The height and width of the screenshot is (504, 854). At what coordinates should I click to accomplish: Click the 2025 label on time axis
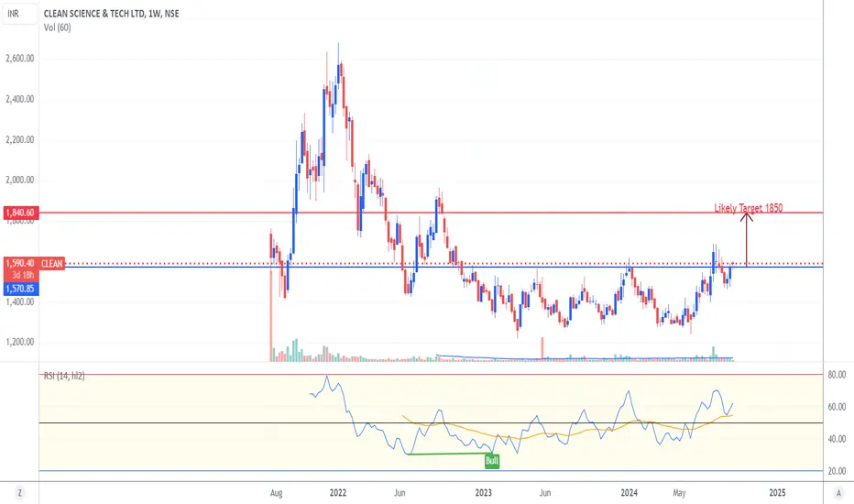(x=777, y=493)
